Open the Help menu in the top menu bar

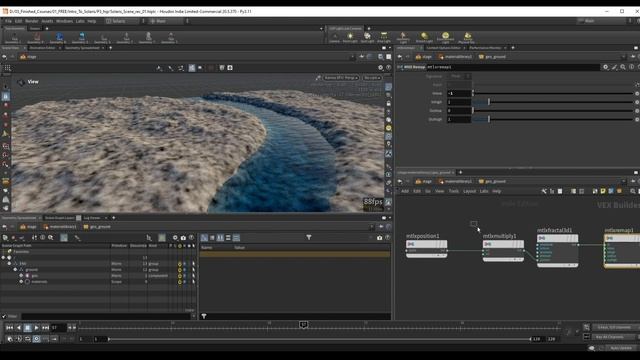[x=92, y=21]
